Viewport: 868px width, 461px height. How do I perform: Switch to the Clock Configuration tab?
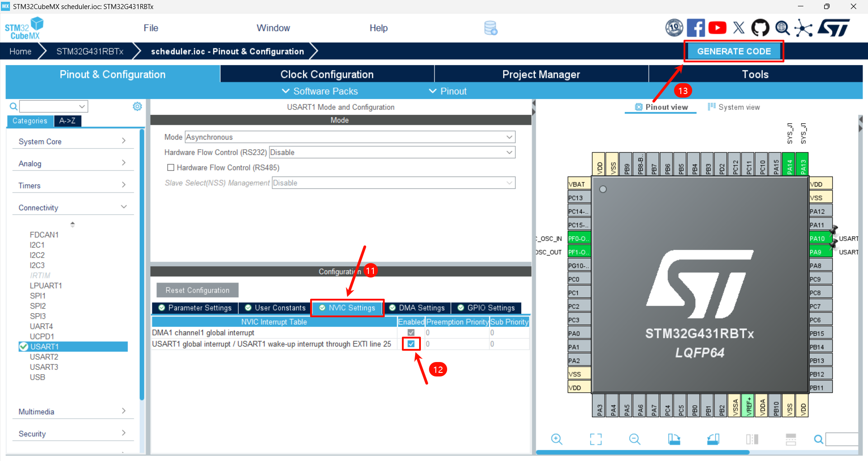pos(327,74)
